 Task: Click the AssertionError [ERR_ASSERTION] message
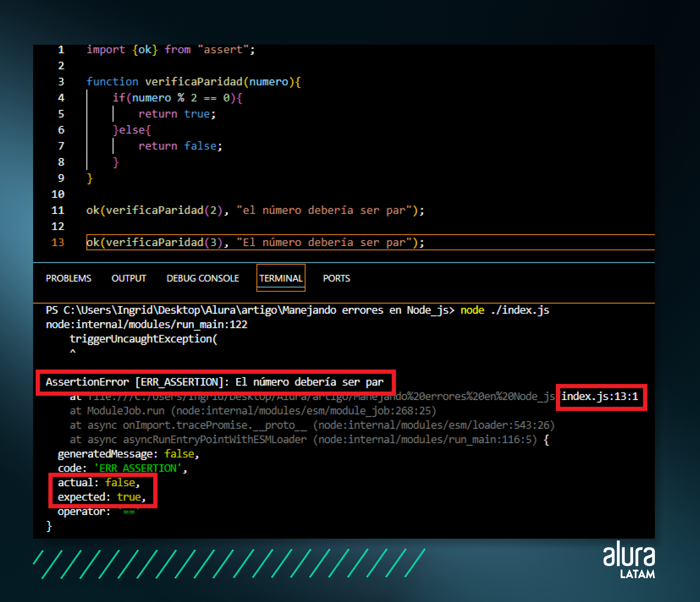pyautogui.click(x=215, y=382)
